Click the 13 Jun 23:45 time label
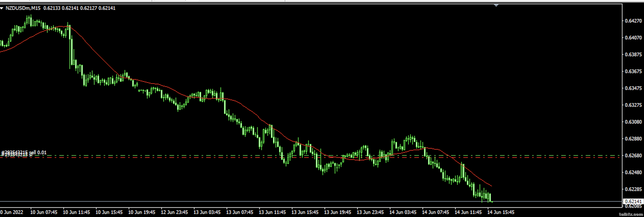The width and height of the screenshot is (644, 217). point(370,212)
